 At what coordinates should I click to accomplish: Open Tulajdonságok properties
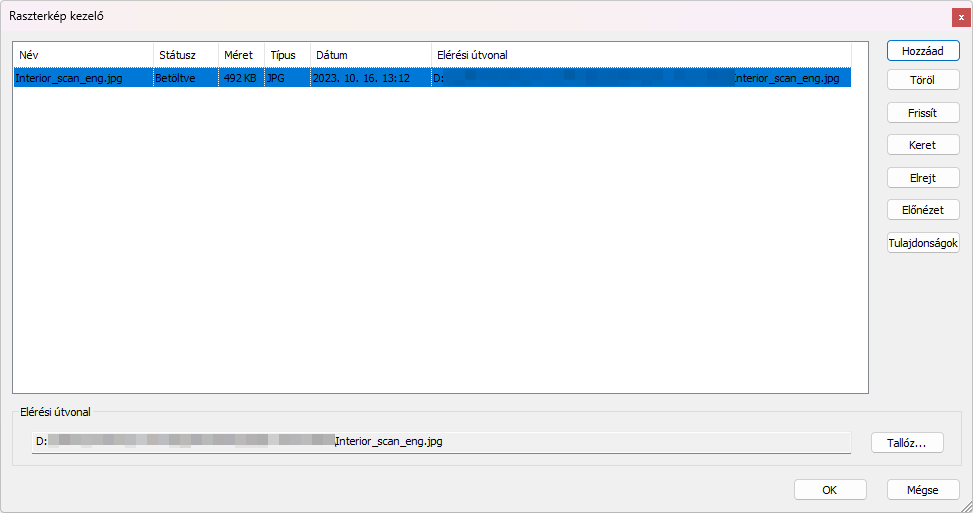923,243
